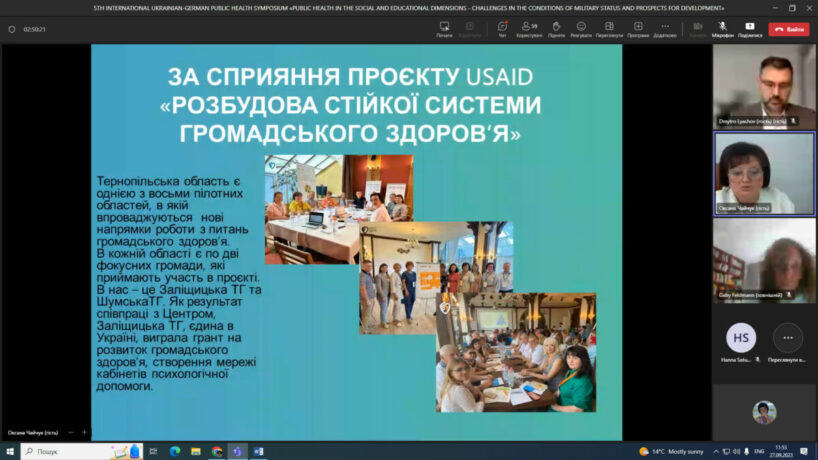The image size is (818, 460).
Task: Open the Word app in taskbar
Action: (x=258, y=452)
